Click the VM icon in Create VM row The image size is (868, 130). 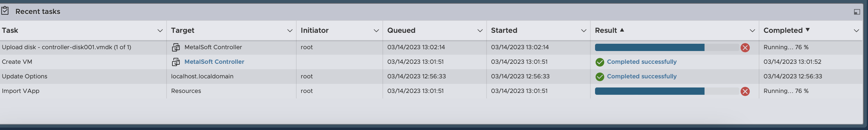[x=176, y=62]
